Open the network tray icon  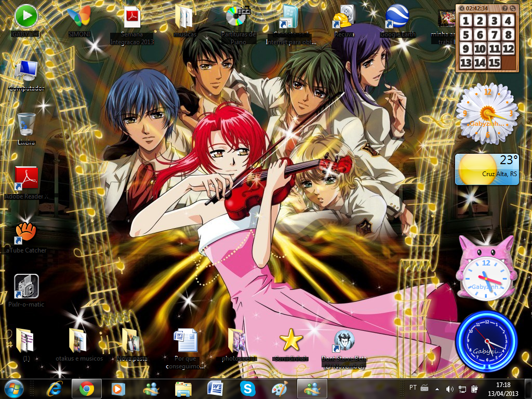462,389
